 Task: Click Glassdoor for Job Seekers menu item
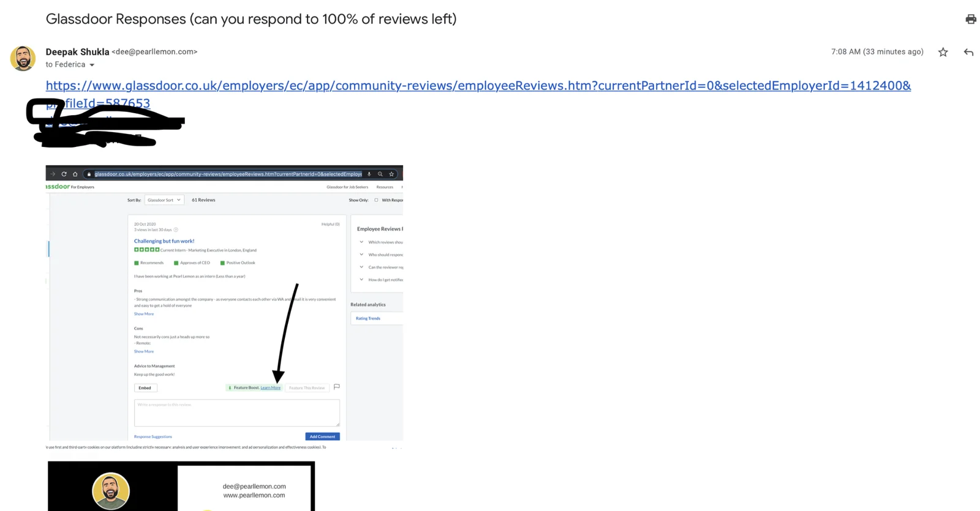pos(347,187)
